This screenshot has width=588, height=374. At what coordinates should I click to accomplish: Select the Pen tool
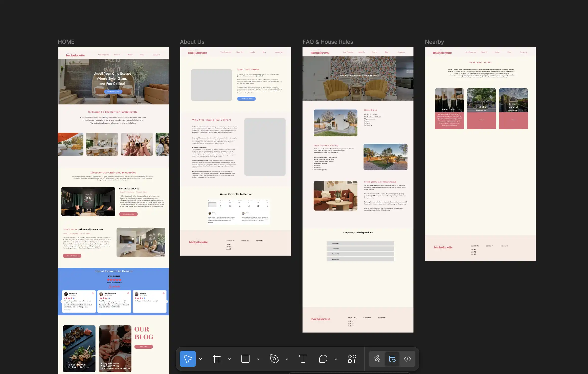click(274, 359)
